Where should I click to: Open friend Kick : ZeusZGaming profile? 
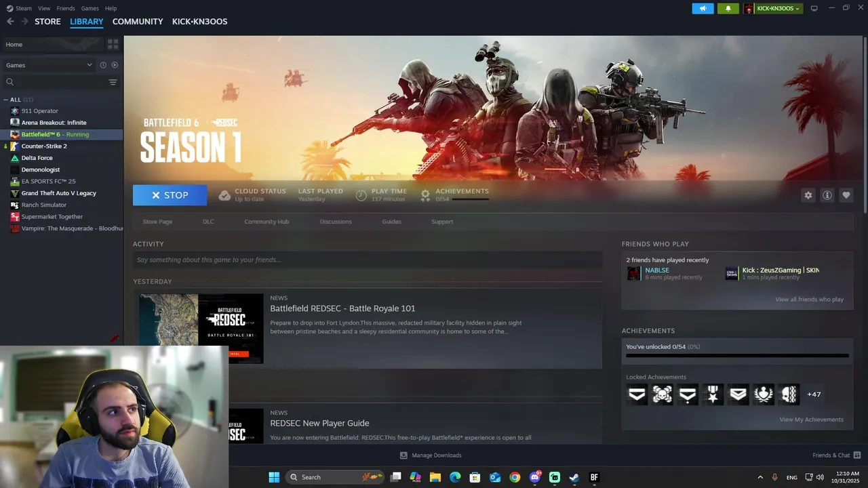781,270
